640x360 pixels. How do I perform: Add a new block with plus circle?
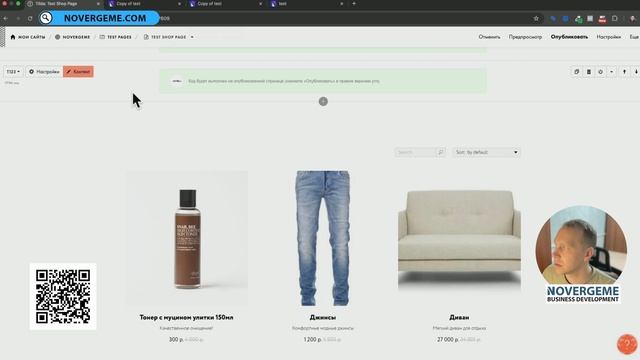(323, 101)
